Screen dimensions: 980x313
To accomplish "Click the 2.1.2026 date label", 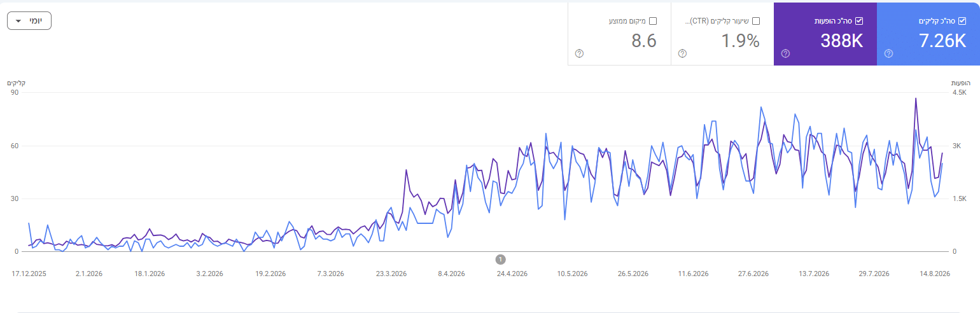I will (89, 274).
